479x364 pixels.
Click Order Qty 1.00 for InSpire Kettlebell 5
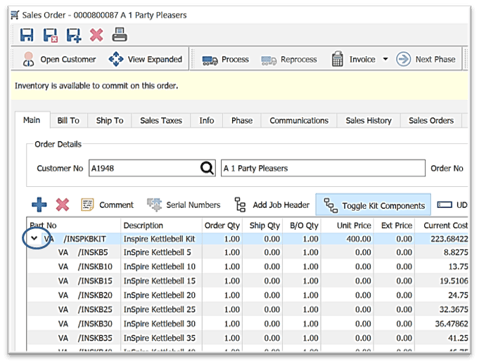232,252
